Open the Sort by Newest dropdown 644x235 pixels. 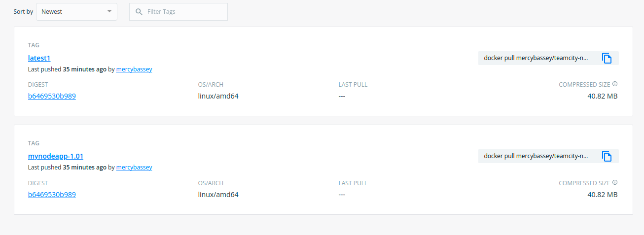pyautogui.click(x=76, y=11)
